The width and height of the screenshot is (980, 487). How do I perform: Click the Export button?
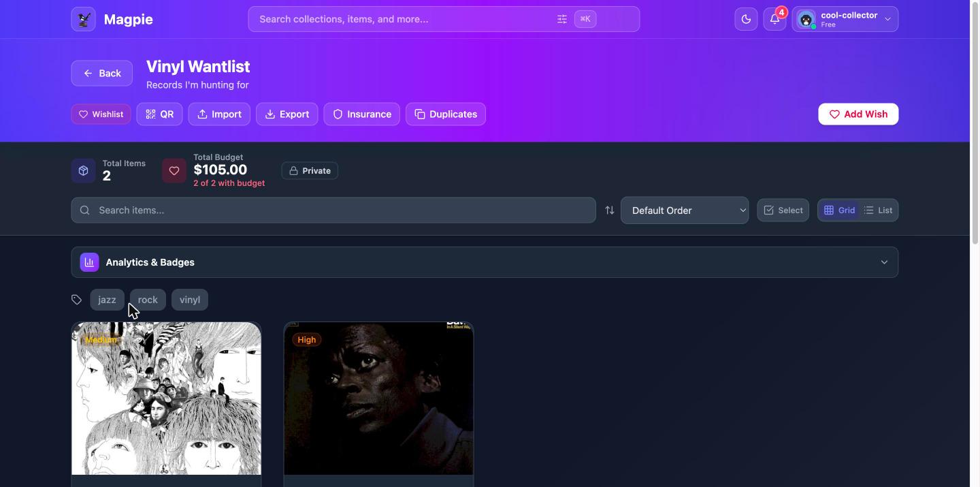tap(287, 114)
